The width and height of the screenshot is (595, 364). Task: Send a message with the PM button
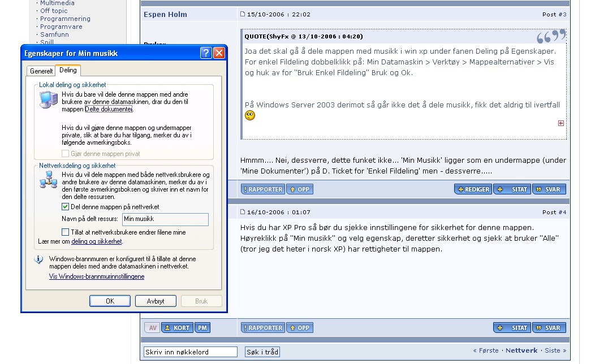pos(202,328)
